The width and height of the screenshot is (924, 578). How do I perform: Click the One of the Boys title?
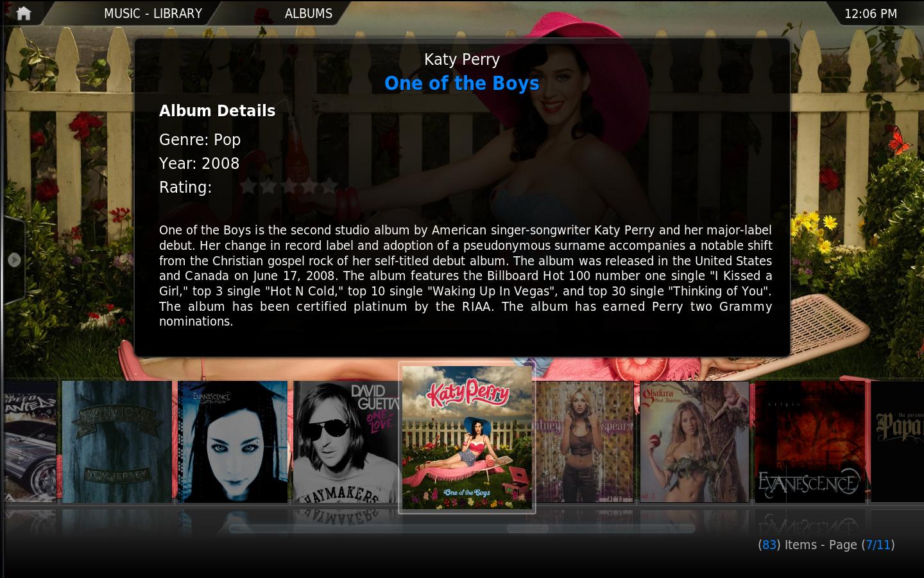click(x=462, y=83)
